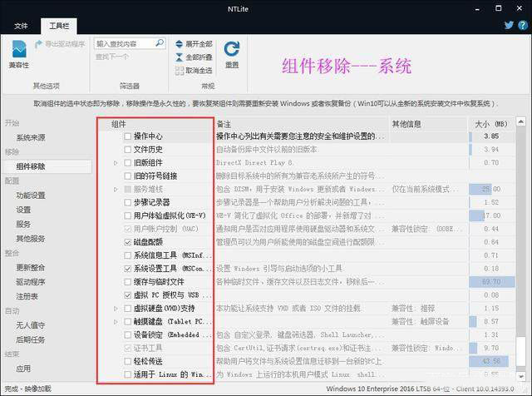Toggle the 系统信息工具 (MSInfo) checkbox
The height and width of the screenshot is (396, 532).
127,255
